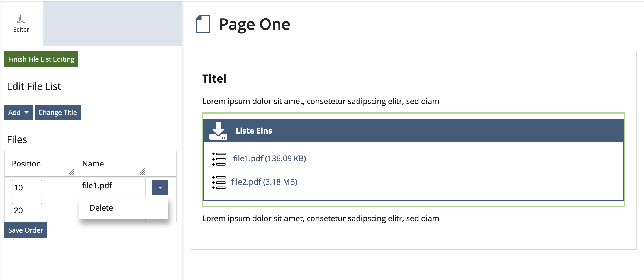Click the Change Title button
This screenshot has height=280, width=644.
(58, 112)
